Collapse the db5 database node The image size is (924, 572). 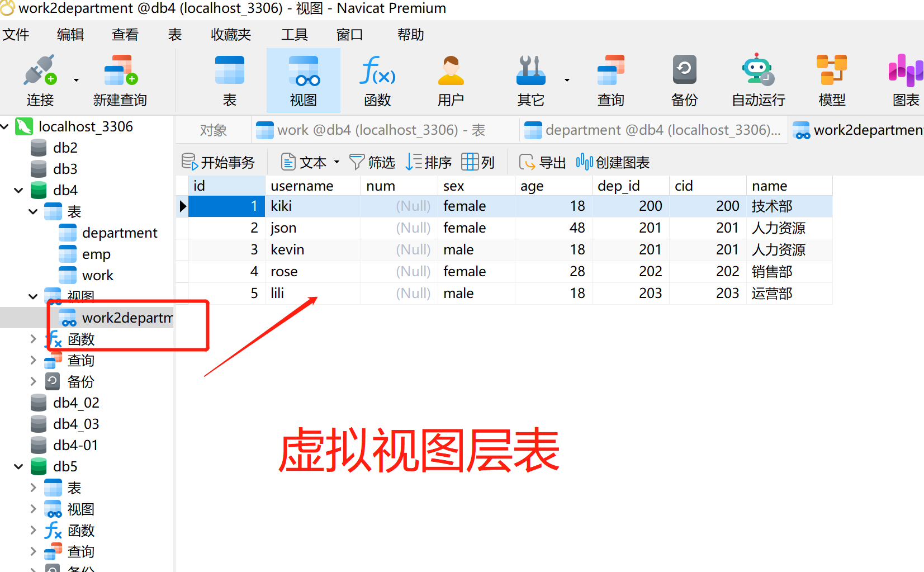tap(18, 466)
